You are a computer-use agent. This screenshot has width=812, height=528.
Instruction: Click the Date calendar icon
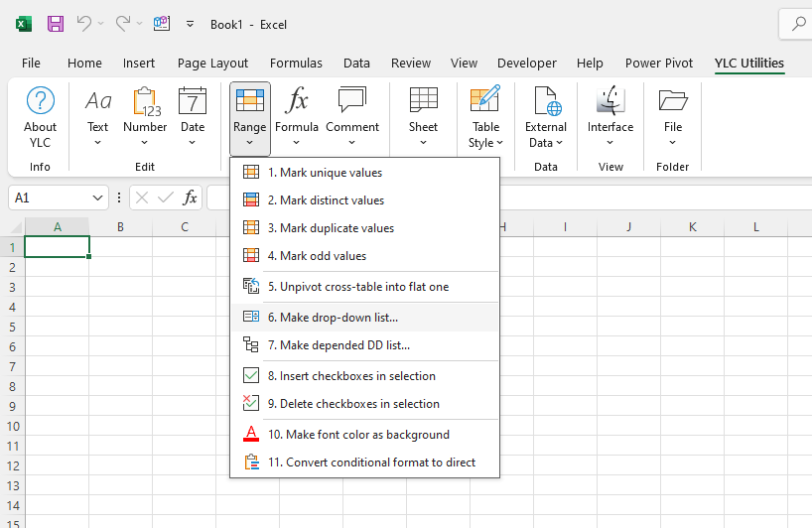click(x=193, y=101)
